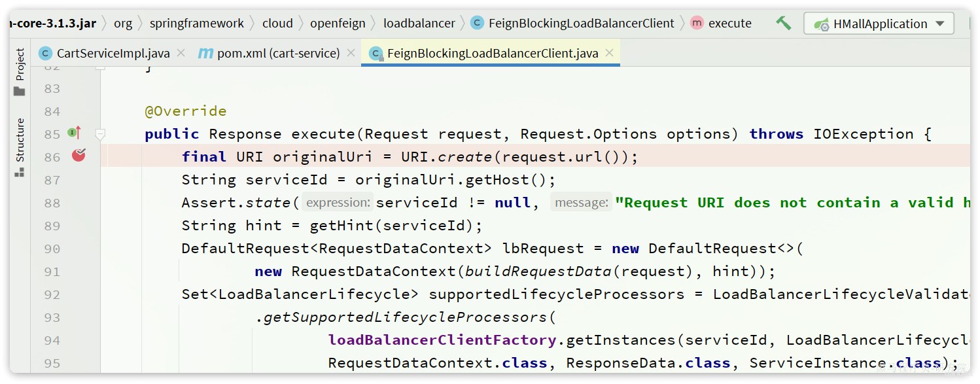Click line number 90 in the gutter

tap(52, 249)
